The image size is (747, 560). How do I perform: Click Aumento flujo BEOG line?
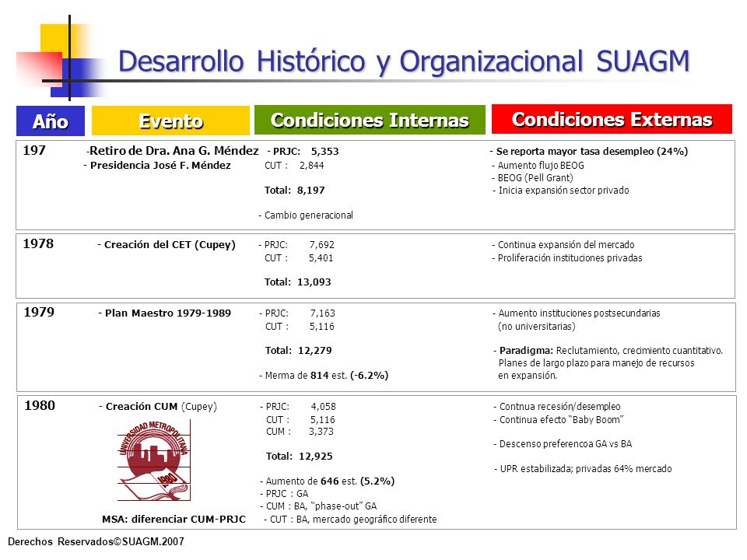(538, 166)
